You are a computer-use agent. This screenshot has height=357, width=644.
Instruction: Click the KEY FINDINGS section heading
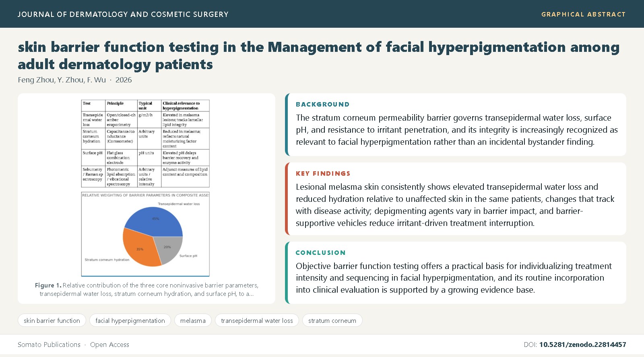[x=323, y=174]
